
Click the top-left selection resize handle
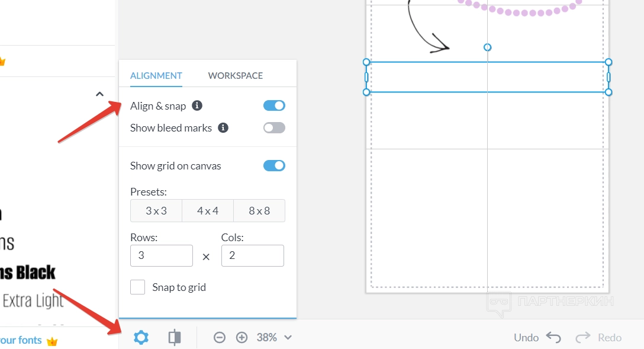pos(366,62)
